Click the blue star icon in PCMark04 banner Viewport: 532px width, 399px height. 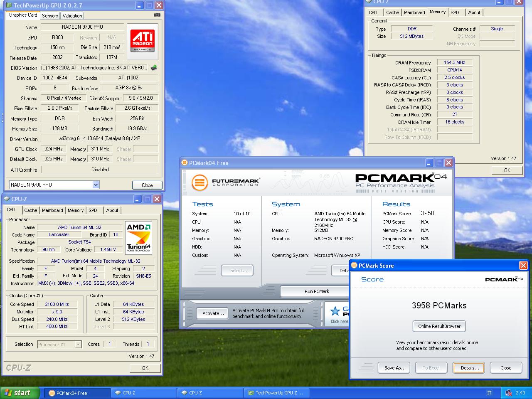pos(335,310)
